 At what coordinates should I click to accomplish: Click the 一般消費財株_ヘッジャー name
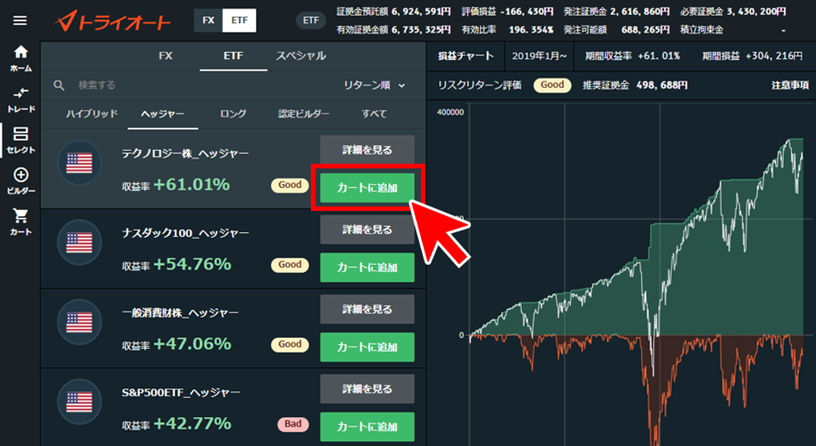click(180, 313)
